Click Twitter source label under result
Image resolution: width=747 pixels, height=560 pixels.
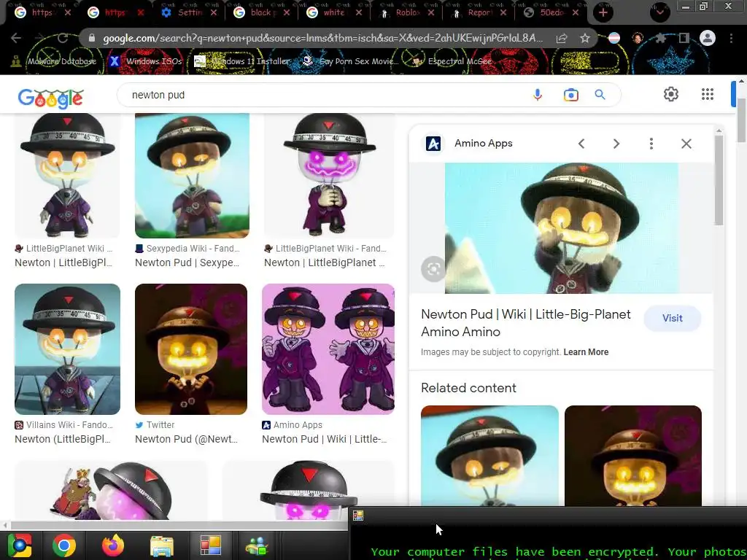click(160, 425)
